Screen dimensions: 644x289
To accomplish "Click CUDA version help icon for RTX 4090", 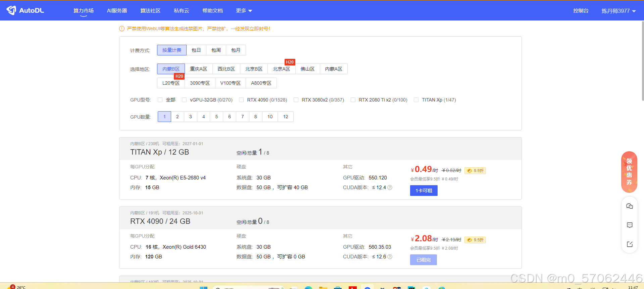I will coord(390,257).
